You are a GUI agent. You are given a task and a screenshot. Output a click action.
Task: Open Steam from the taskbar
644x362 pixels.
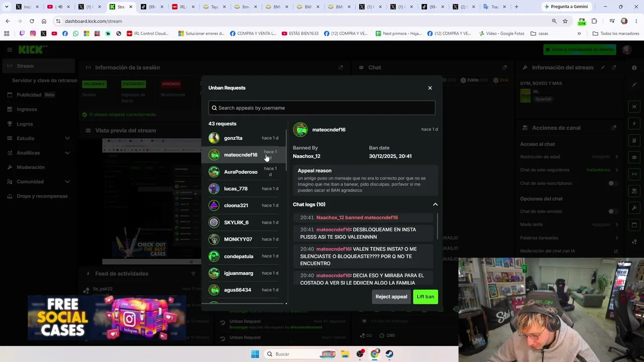point(389,354)
